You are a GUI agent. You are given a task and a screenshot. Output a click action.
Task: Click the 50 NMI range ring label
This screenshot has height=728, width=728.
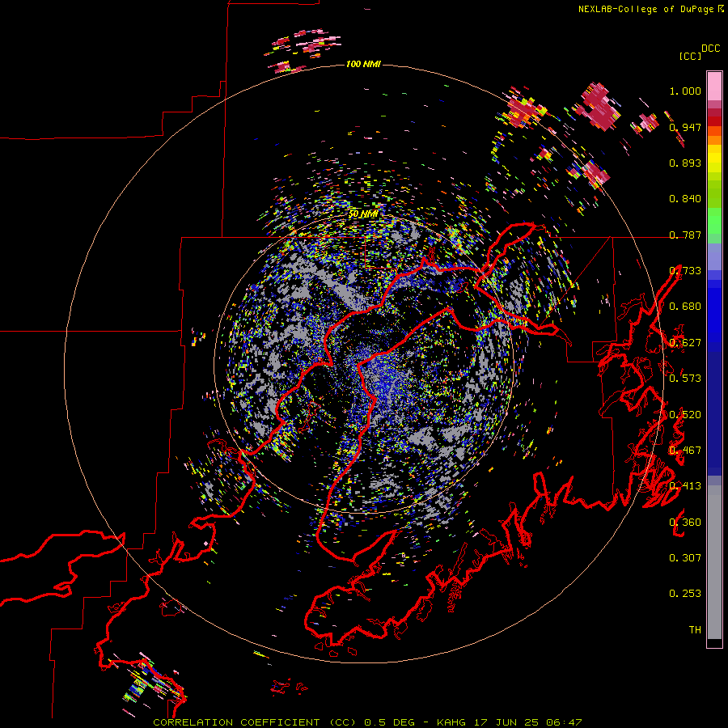pyautogui.click(x=363, y=214)
